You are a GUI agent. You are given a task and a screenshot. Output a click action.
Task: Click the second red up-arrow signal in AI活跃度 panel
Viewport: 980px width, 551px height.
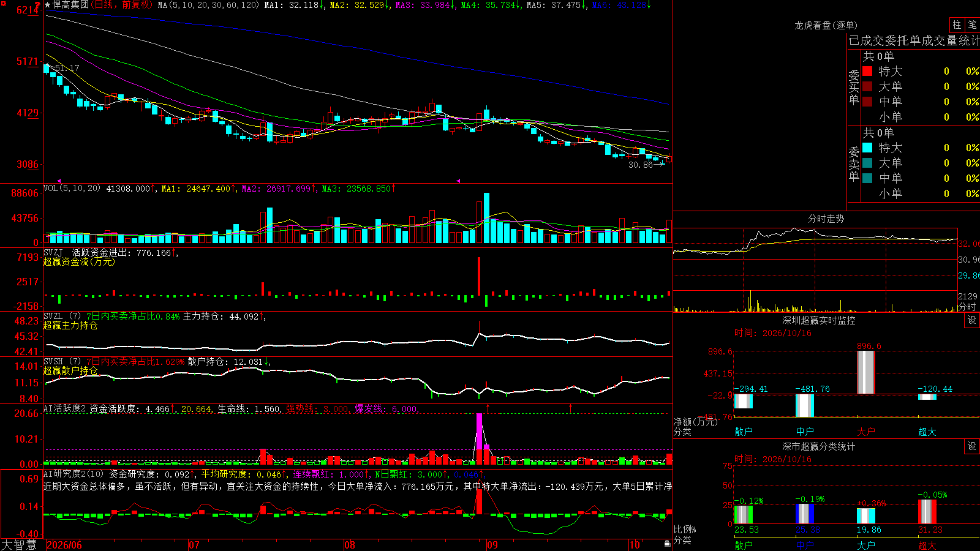[x=571, y=408]
